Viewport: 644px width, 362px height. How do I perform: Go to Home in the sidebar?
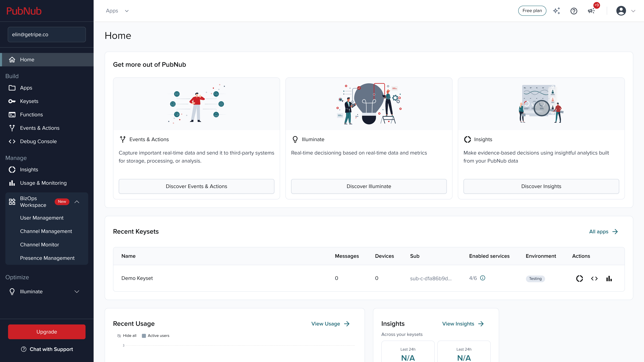pyautogui.click(x=47, y=60)
